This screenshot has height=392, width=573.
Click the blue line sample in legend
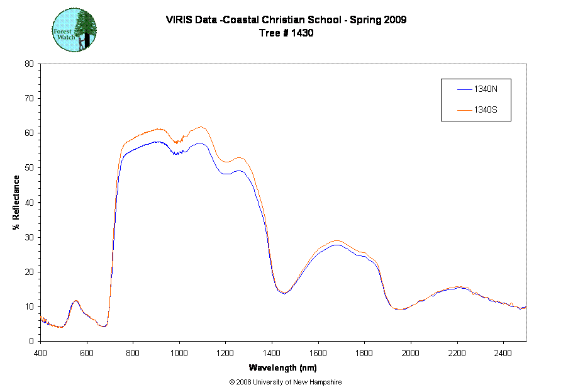464,90
